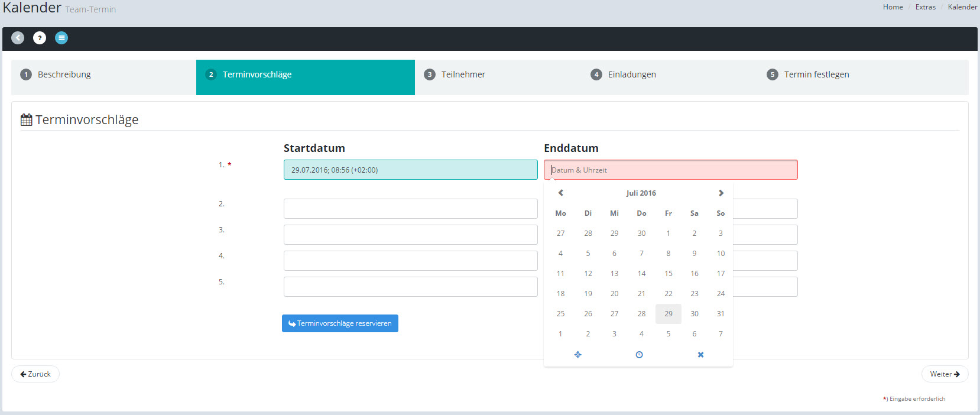980x415 pixels.
Task: Click the Zurück button
Action: point(35,374)
